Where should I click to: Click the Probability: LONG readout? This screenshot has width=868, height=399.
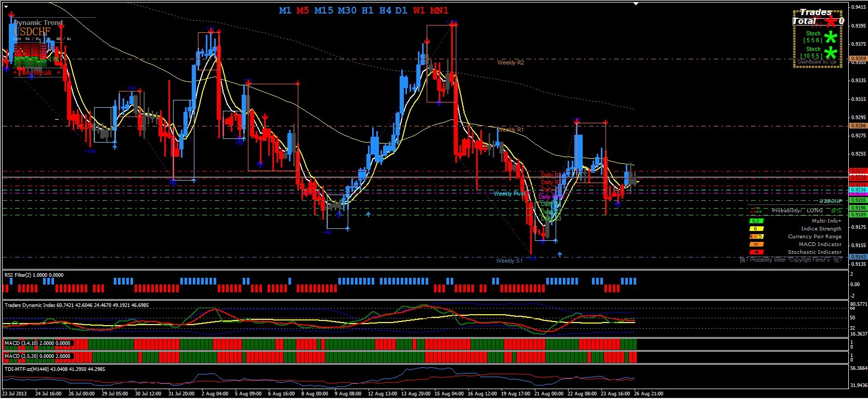797,211
